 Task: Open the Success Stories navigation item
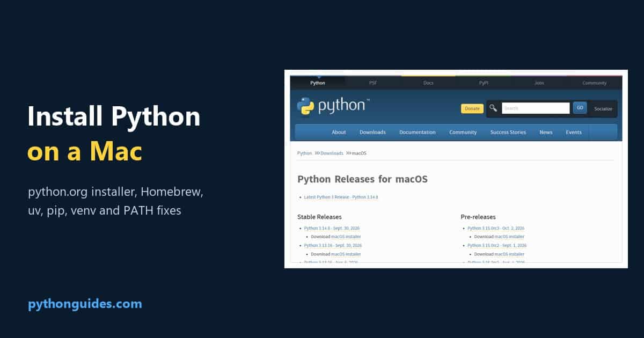coord(508,133)
